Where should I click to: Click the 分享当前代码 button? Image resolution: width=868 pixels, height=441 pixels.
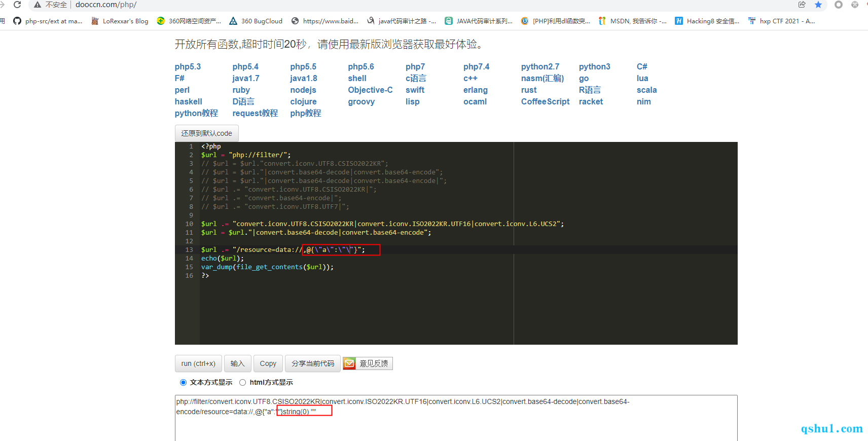pyautogui.click(x=313, y=363)
